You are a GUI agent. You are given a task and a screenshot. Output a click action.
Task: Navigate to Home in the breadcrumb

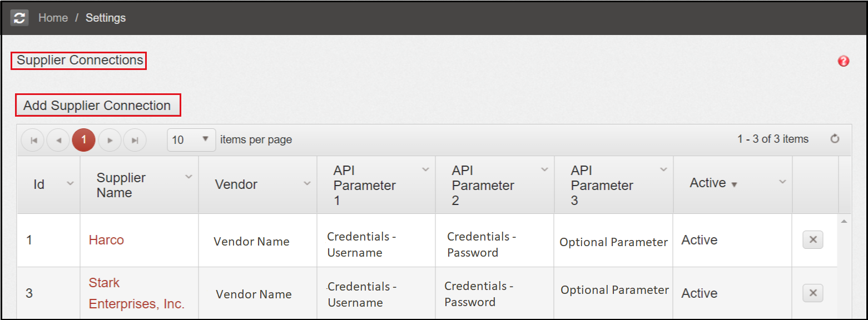coord(53,18)
